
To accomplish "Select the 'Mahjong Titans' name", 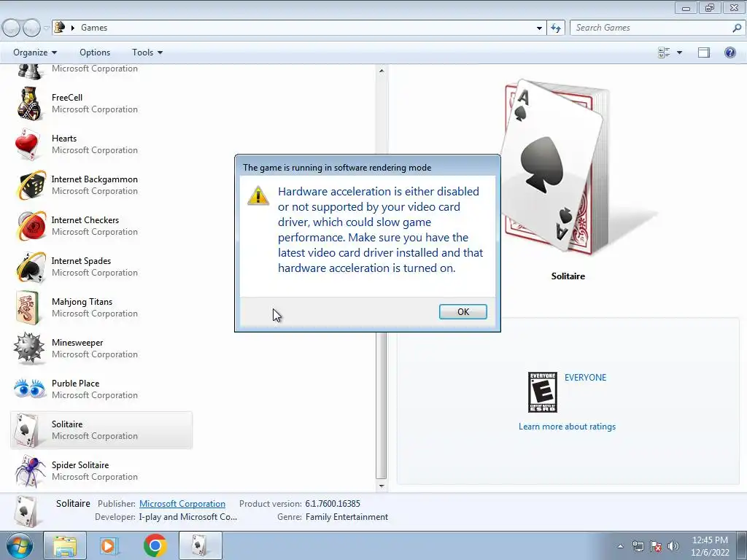I will (x=82, y=302).
